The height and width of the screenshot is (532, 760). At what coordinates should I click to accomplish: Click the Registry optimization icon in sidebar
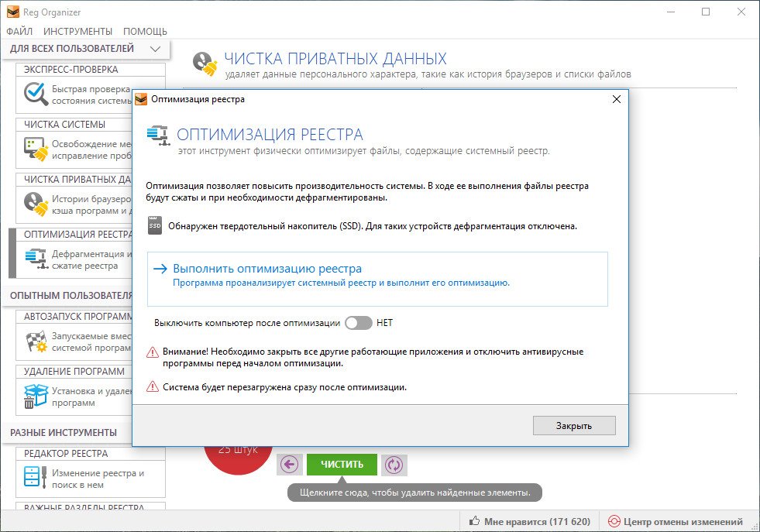coord(36,259)
